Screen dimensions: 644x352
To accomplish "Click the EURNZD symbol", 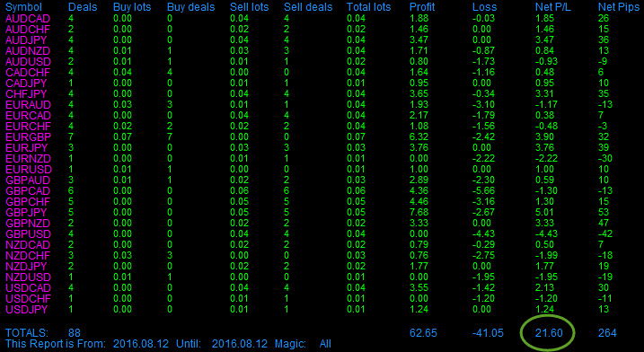I will pyautogui.click(x=29, y=159).
